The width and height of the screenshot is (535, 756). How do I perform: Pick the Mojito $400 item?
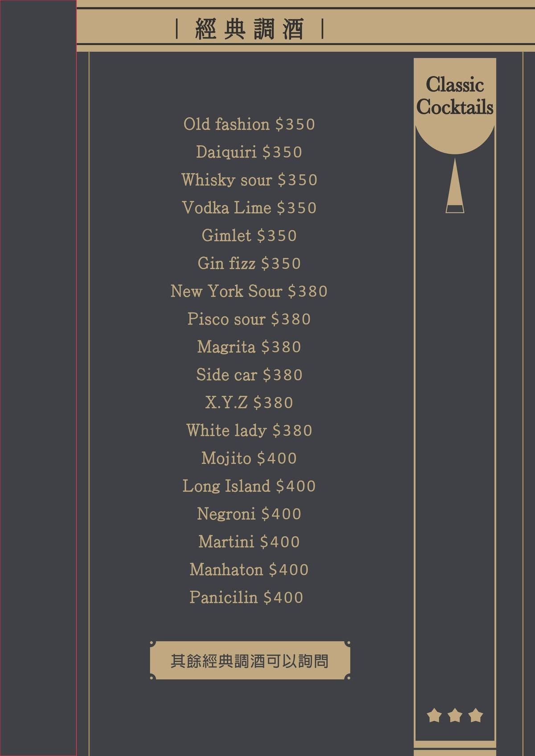click(249, 458)
